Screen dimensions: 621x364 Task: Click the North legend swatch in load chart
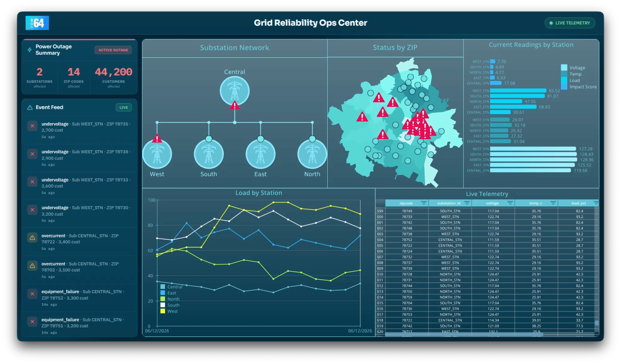pyautogui.click(x=163, y=299)
